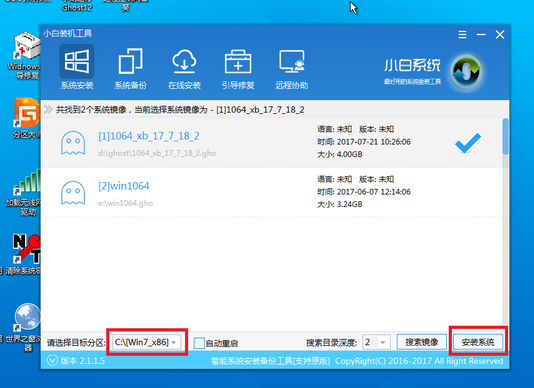Minimize the 小白装机工具 window

point(481,34)
